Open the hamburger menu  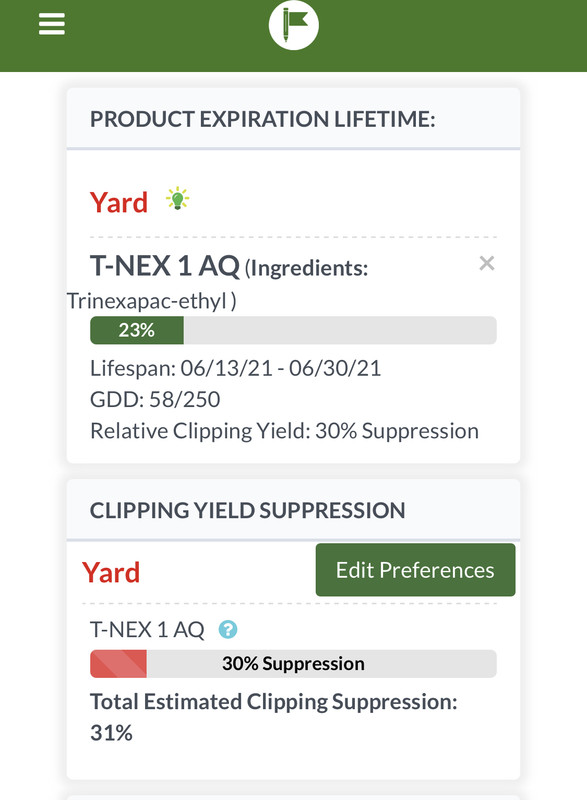(52, 24)
